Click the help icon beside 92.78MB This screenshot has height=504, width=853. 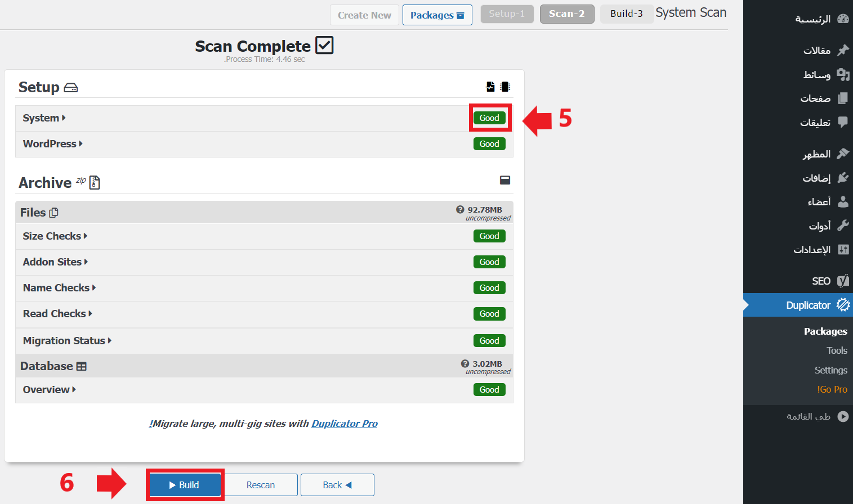click(x=460, y=210)
